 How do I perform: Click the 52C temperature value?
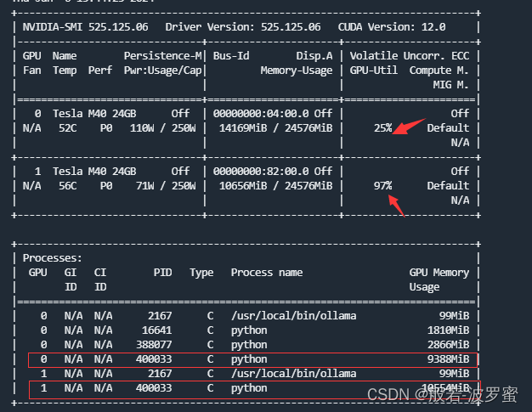(67, 128)
